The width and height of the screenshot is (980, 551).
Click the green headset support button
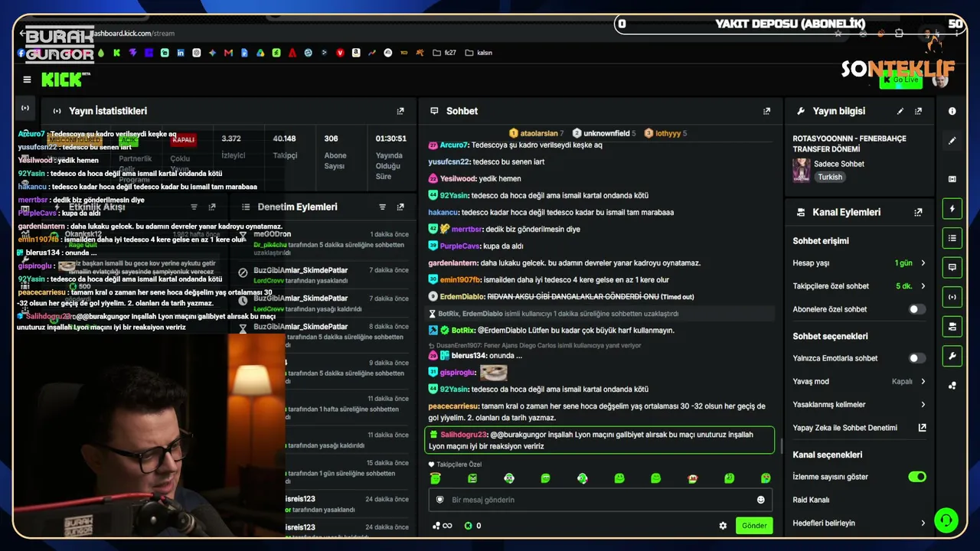pyautogui.click(x=946, y=520)
